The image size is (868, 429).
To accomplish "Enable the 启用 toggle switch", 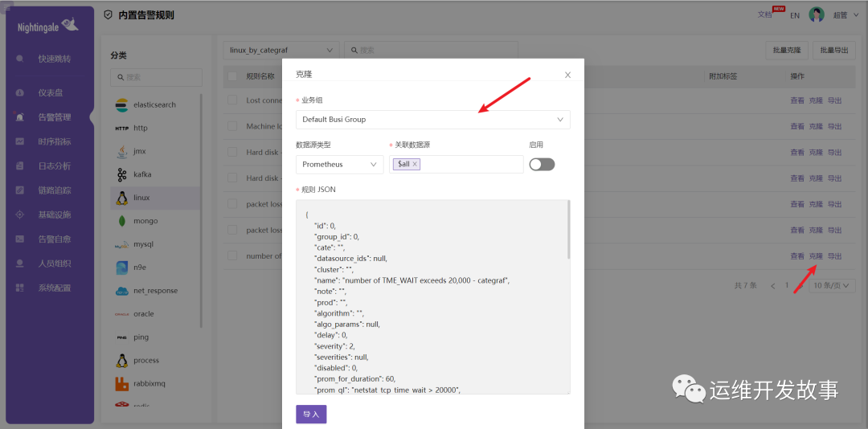I will [x=542, y=164].
